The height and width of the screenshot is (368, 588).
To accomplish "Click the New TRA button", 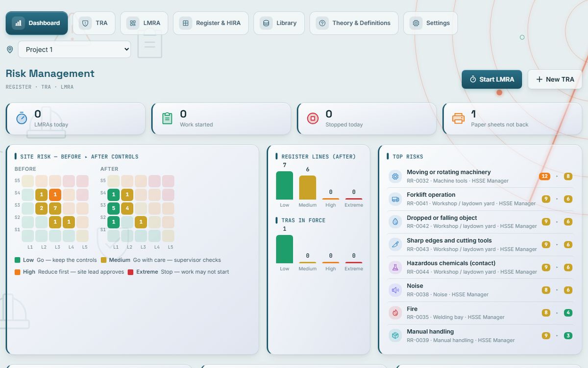I will point(555,79).
